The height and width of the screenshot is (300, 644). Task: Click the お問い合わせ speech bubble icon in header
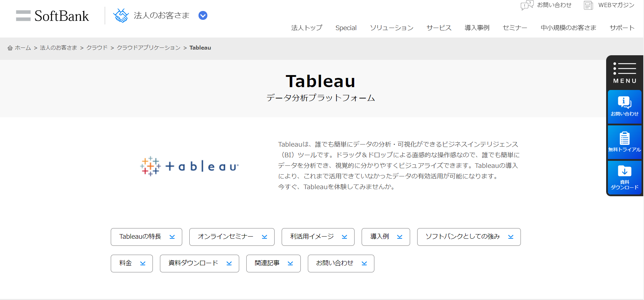(x=527, y=5)
